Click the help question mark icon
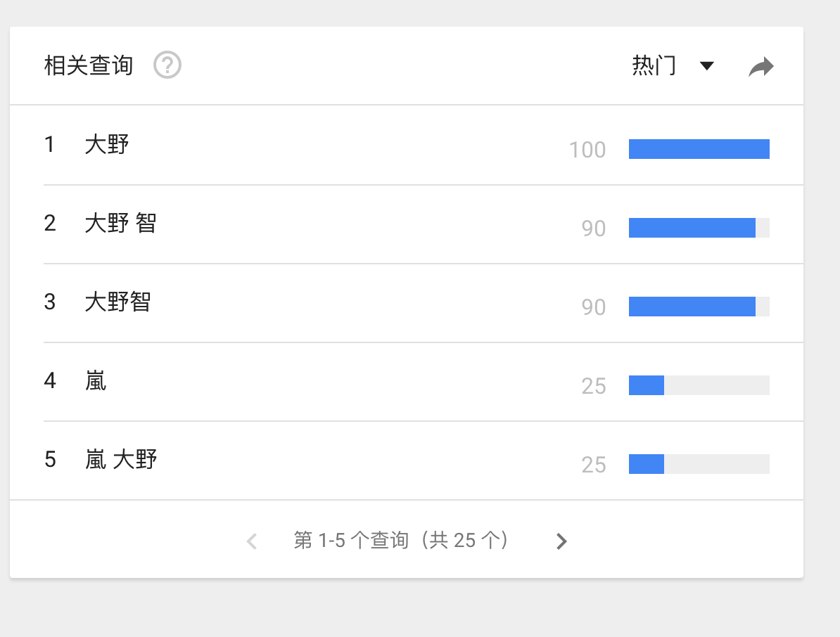This screenshot has width=840, height=637. tap(167, 65)
